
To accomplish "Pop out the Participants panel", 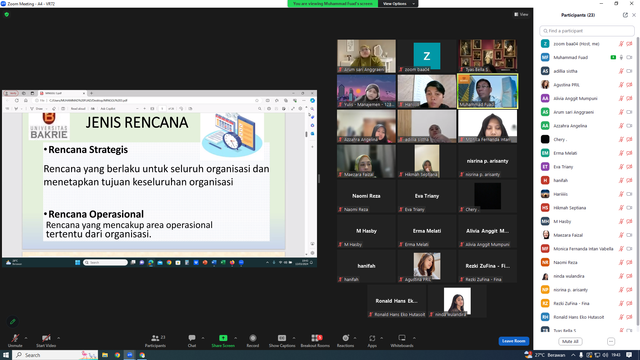I will pyautogui.click(x=625, y=15).
